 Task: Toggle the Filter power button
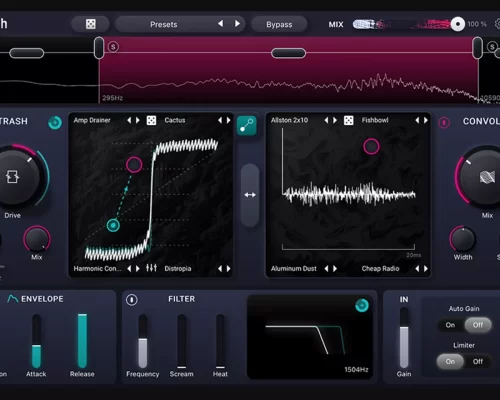click(132, 300)
